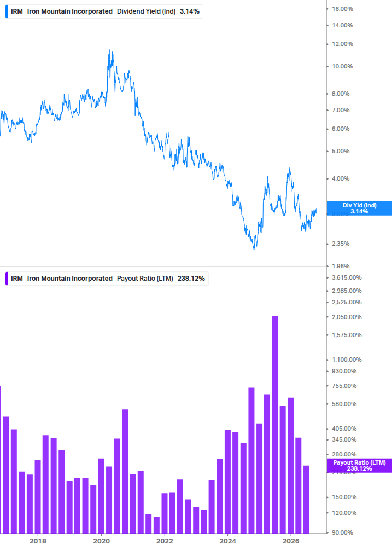The height and width of the screenshot is (550, 392).
Task: Click the 1.96% tick on yield axis
Action: point(341,266)
